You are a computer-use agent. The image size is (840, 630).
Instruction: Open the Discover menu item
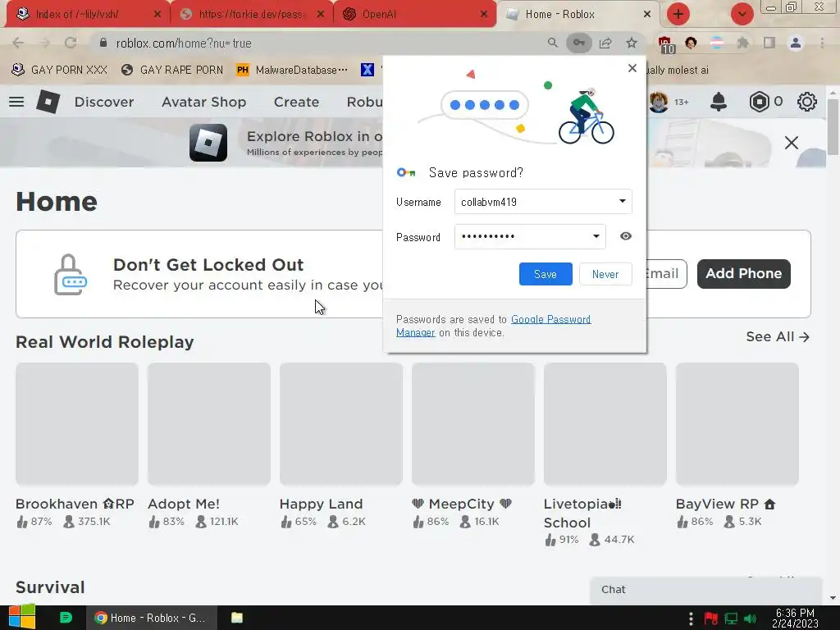104,102
